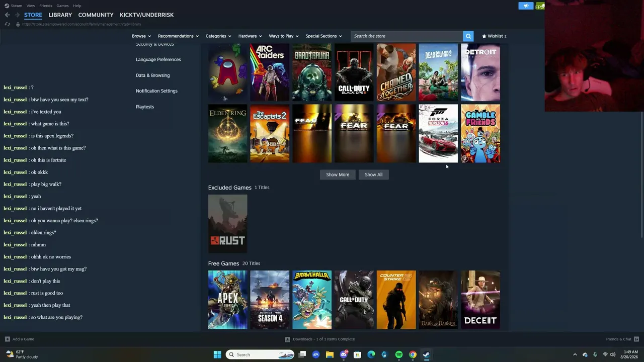Go back with the Steam back arrow
The height and width of the screenshot is (362, 644).
pos(7,15)
